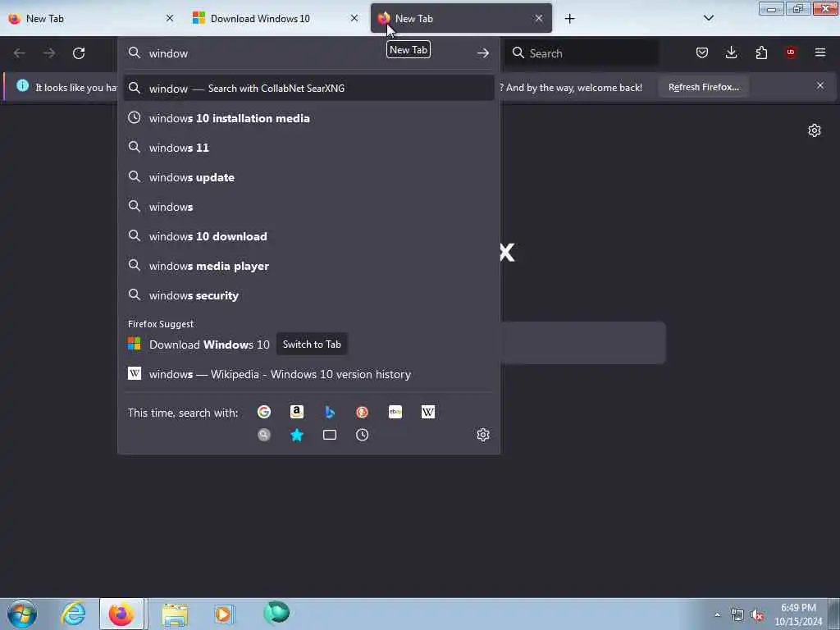Open the Extensions puzzle icon

pos(761,52)
